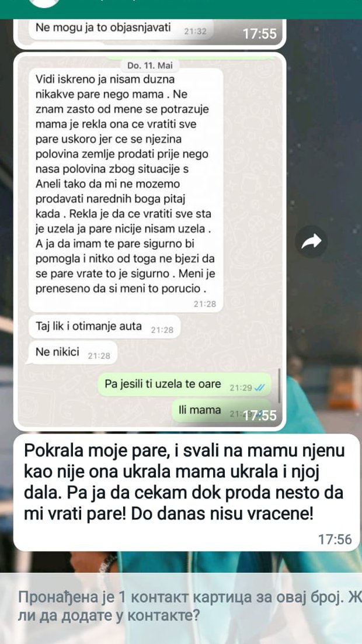This screenshot has height=644, width=362.
Task: Click the thin scrollbar inside the screenshot
Action: pos(279,385)
